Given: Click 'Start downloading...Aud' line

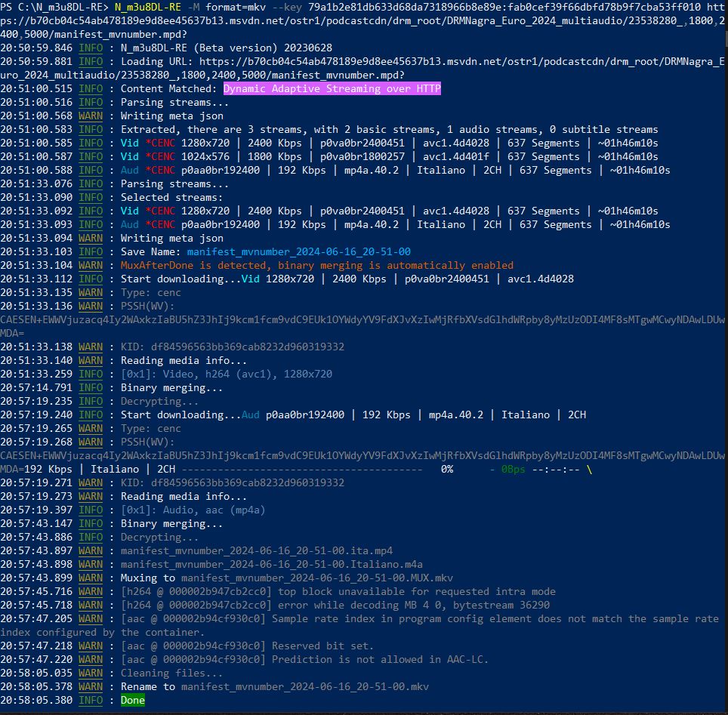Looking at the screenshot, I should tap(353, 415).
